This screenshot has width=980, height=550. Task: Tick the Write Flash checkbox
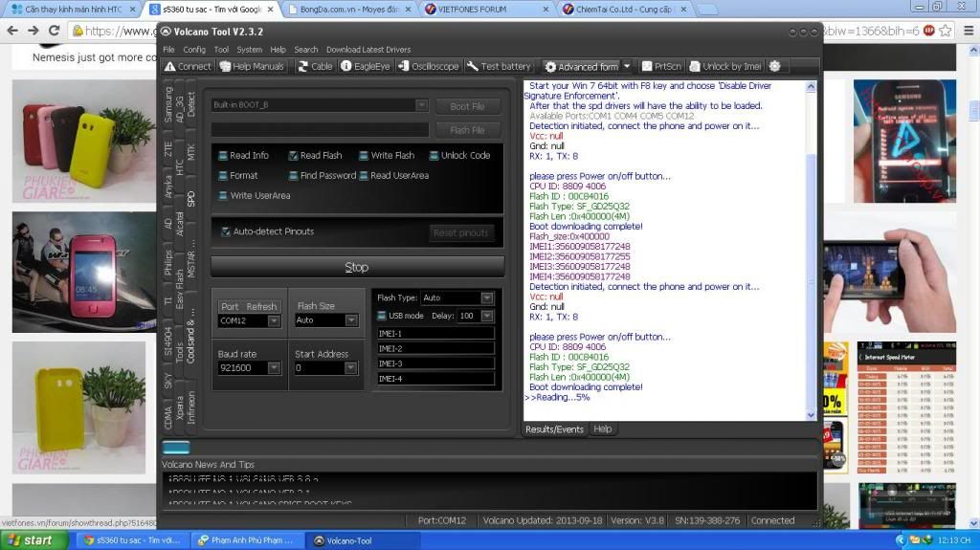point(364,156)
